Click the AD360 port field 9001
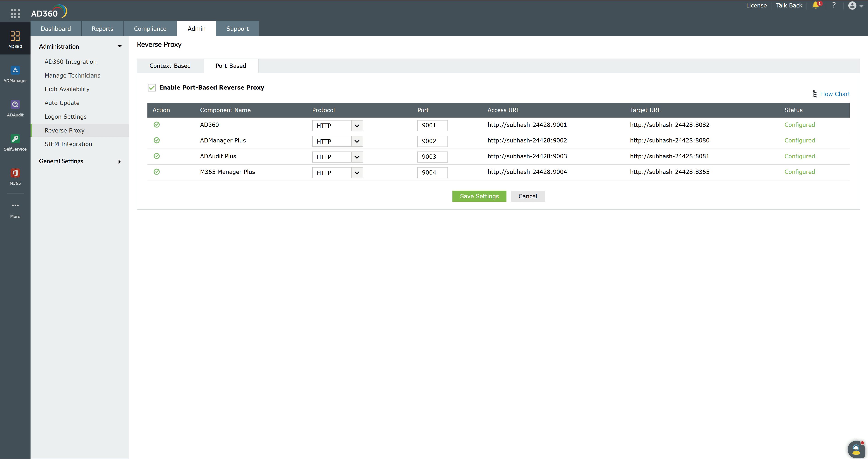The height and width of the screenshot is (459, 868). pyautogui.click(x=432, y=125)
